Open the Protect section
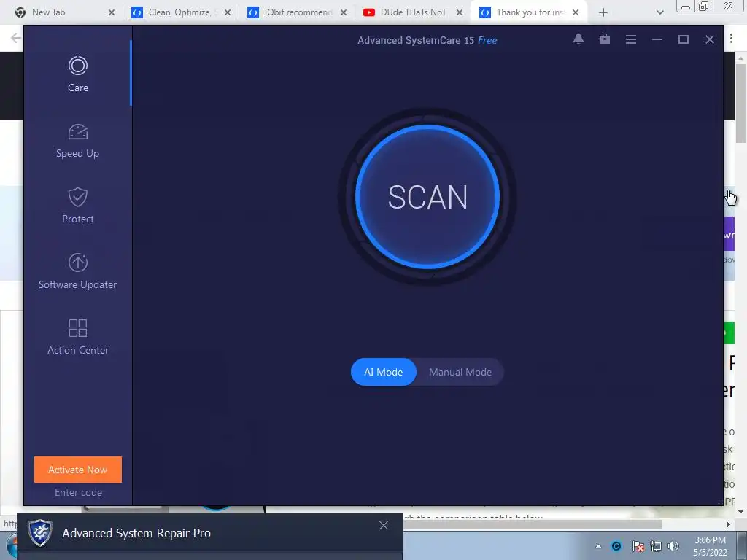The width and height of the screenshot is (747, 560). [77, 206]
